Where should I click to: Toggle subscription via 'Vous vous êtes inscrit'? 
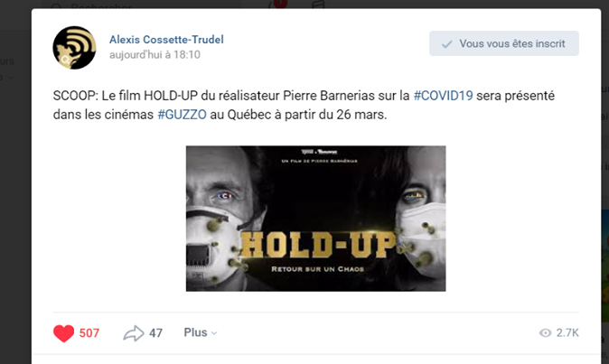504,43
